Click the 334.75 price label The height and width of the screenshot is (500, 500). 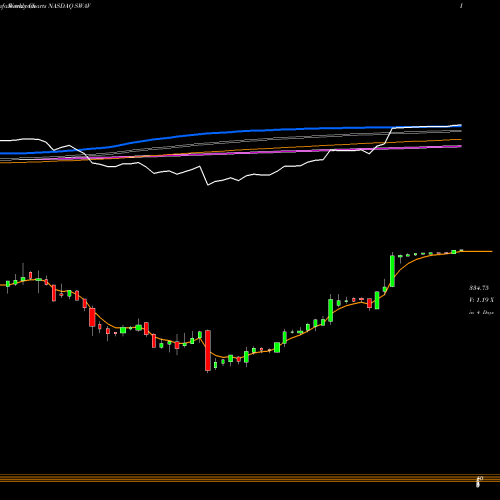(x=479, y=288)
